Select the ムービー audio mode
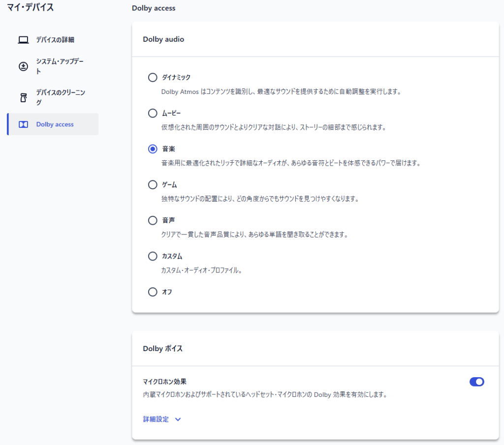Viewport: 504px width, 445px height. pyautogui.click(x=153, y=114)
